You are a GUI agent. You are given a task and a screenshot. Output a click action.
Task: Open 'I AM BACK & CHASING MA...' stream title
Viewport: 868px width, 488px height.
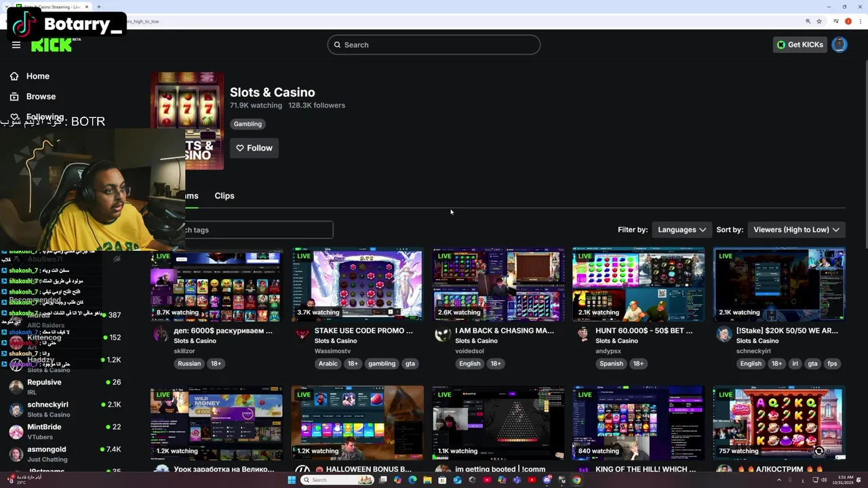click(505, 331)
